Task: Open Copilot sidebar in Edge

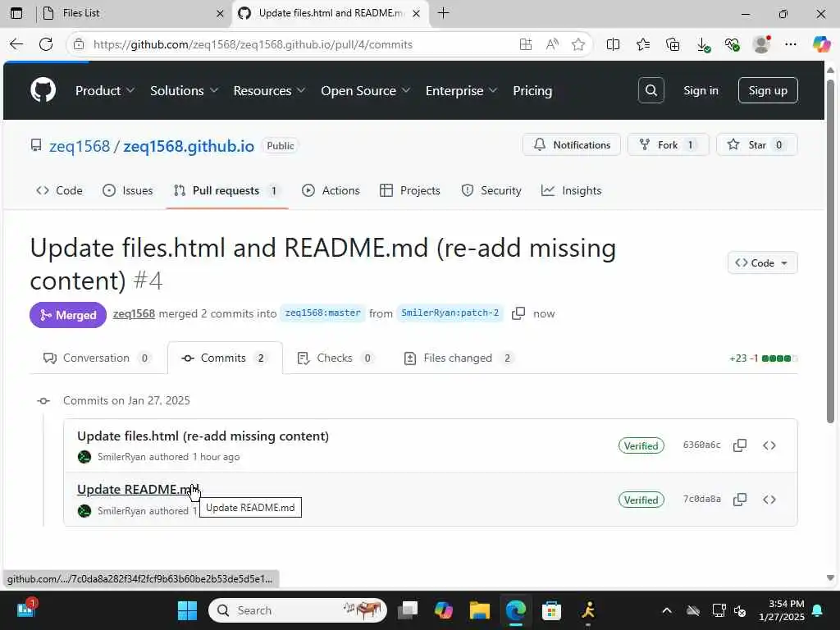Action: 821,44
